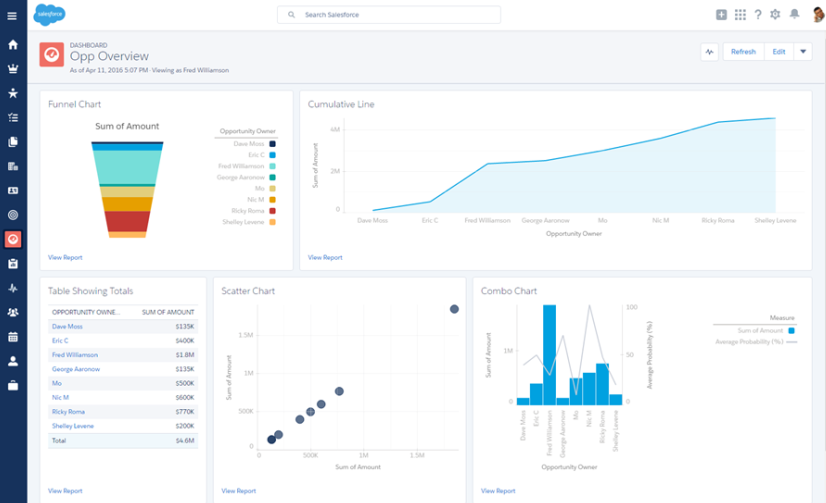The width and height of the screenshot is (826, 503).
Task: Click Eric C link in totals table
Action: point(60,341)
